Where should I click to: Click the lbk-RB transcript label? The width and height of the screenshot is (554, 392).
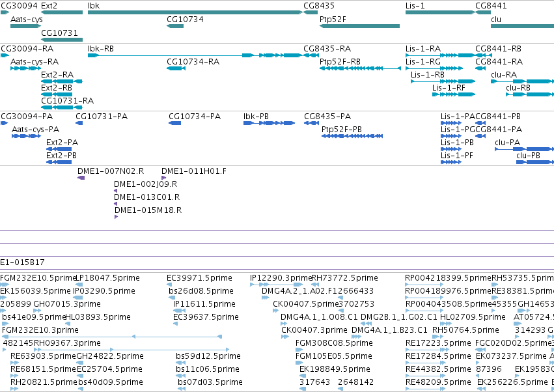point(101,48)
